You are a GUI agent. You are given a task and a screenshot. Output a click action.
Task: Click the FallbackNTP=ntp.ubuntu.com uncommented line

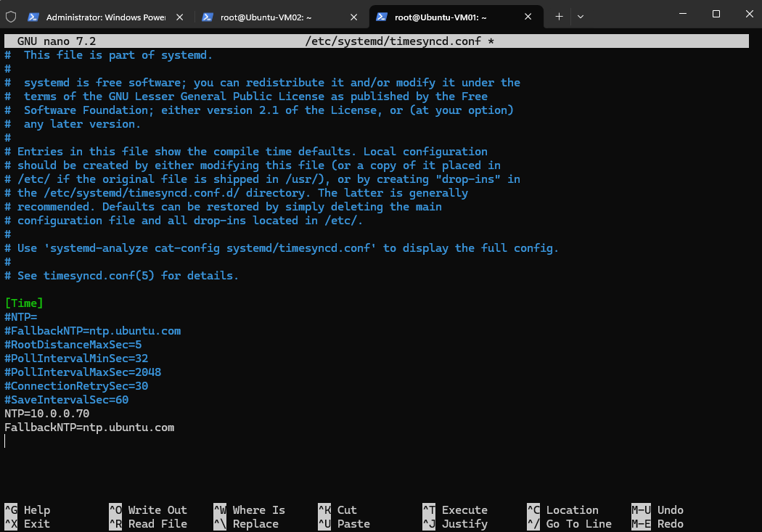coord(89,427)
